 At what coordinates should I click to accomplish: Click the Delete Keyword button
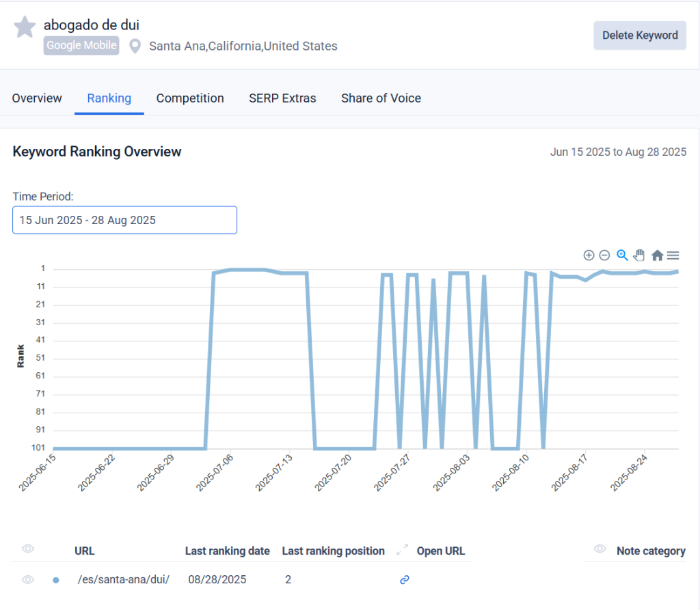[x=640, y=36]
